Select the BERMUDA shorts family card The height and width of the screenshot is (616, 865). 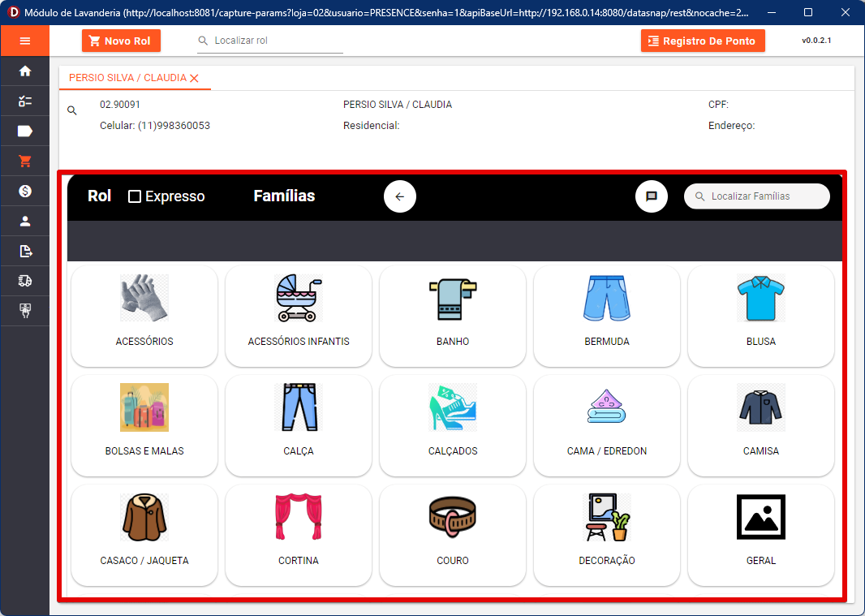coord(607,316)
